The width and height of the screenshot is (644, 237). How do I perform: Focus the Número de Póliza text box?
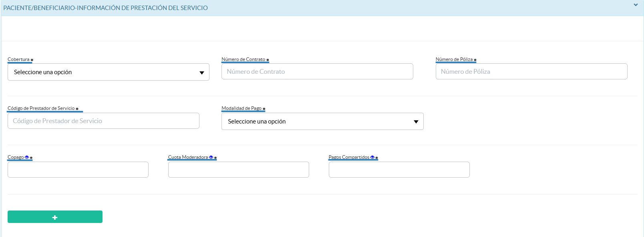pos(531,72)
